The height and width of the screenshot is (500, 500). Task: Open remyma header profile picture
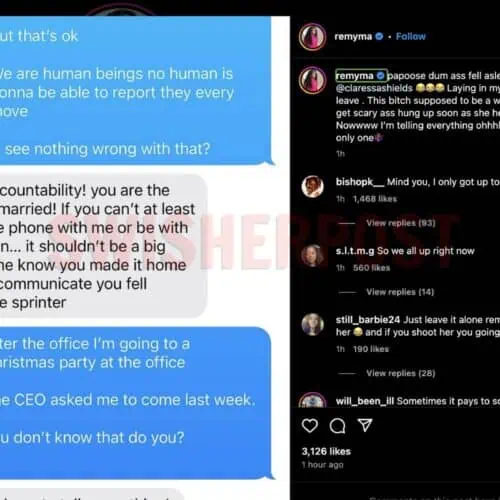(x=312, y=37)
